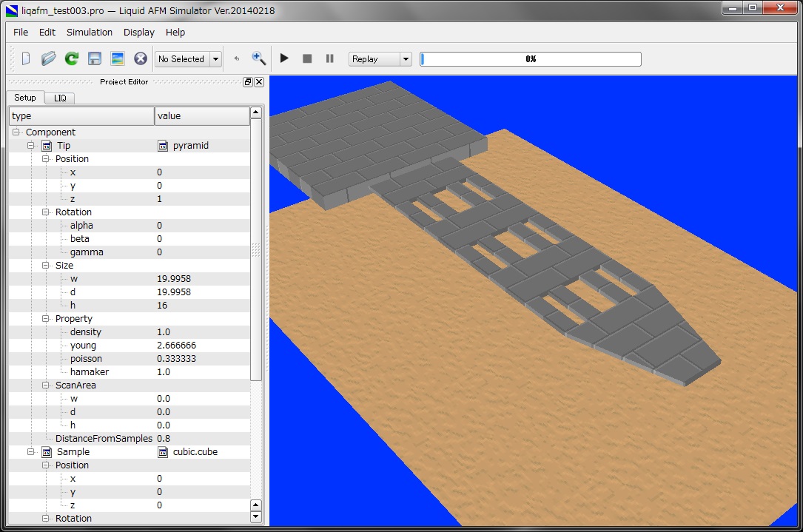
Task: Open the Replay mode dropdown
Action: pyautogui.click(x=405, y=59)
